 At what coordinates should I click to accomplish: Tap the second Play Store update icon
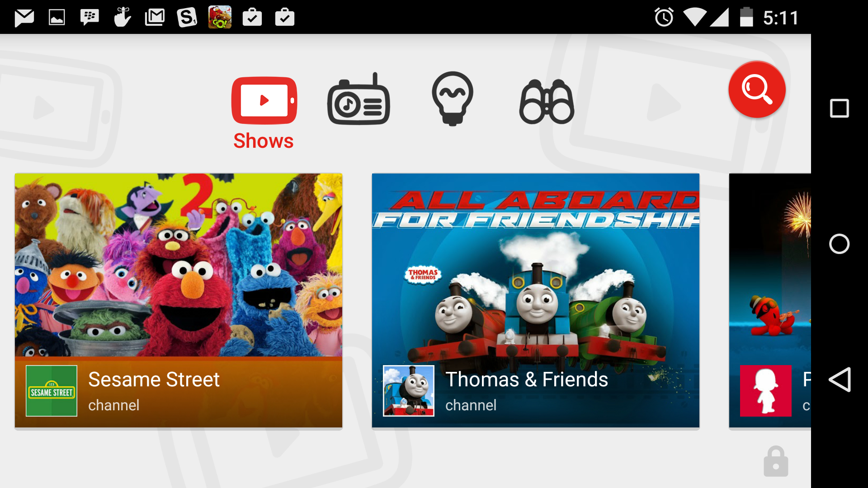pyautogui.click(x=285, y=17)
